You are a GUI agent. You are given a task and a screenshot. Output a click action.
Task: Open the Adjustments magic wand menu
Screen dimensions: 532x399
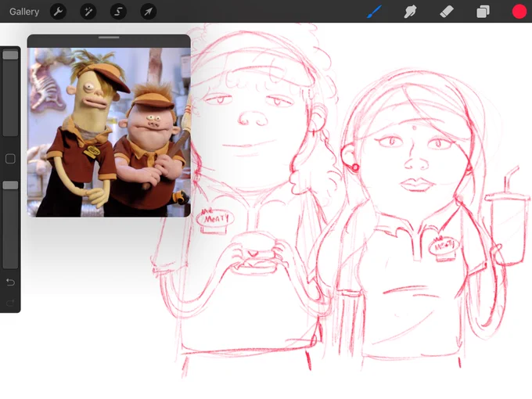coord(88,12)
